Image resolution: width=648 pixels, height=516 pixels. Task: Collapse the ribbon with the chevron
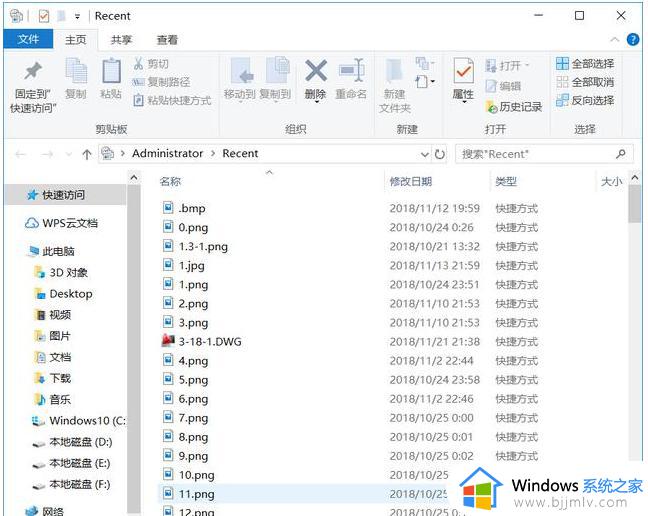point(615,40)
